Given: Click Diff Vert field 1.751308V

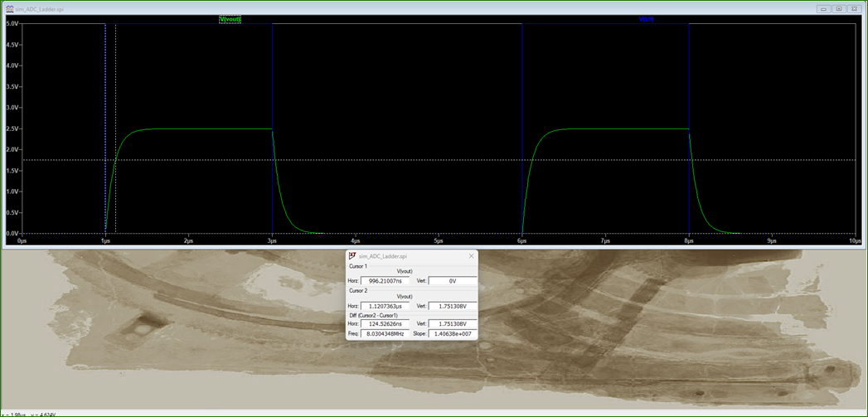Looking at the screenshot, I should click(x=453, y=324).
